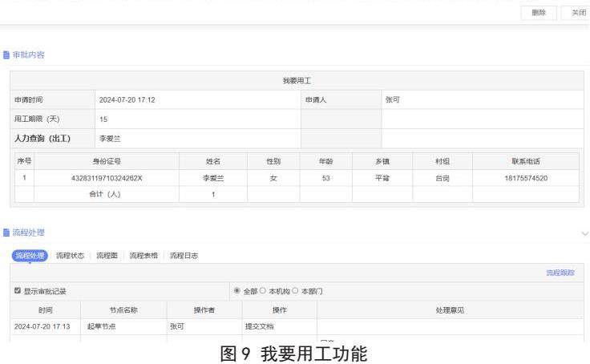
Task: Open the 流程日志 tab
Action: point(184,256)
